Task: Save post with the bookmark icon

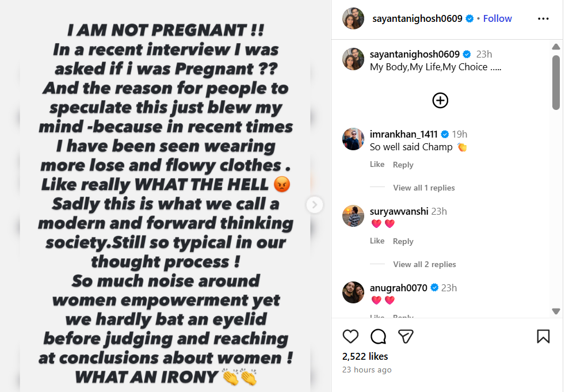Action: (543, 336)
